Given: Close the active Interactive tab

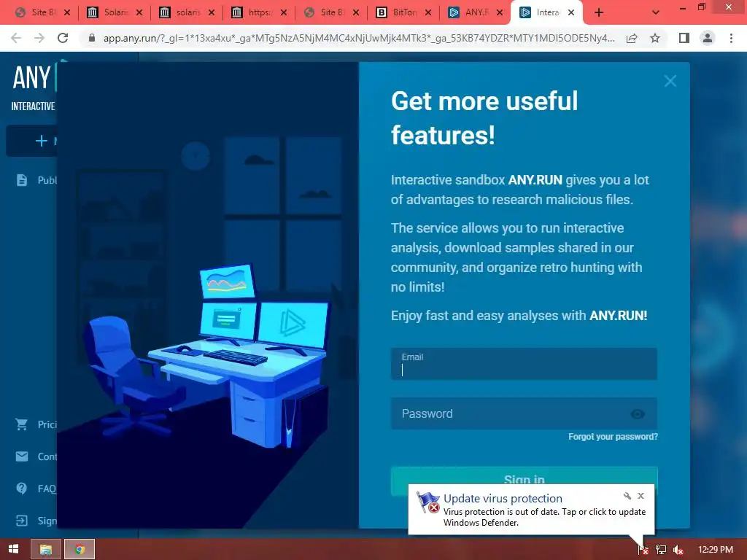Looking at the screenshot, I should [571, 13].
